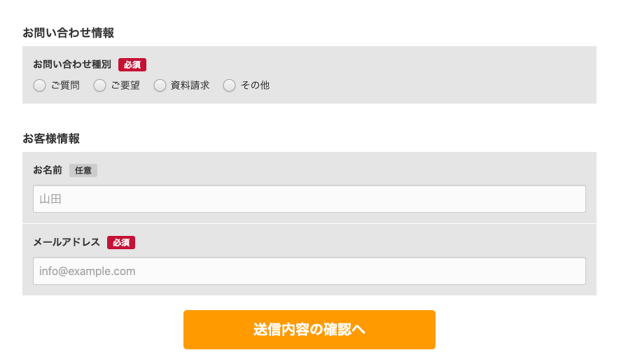Pick the その他 radio option
This screenshot has height=364, width=619.
[230, 85]
